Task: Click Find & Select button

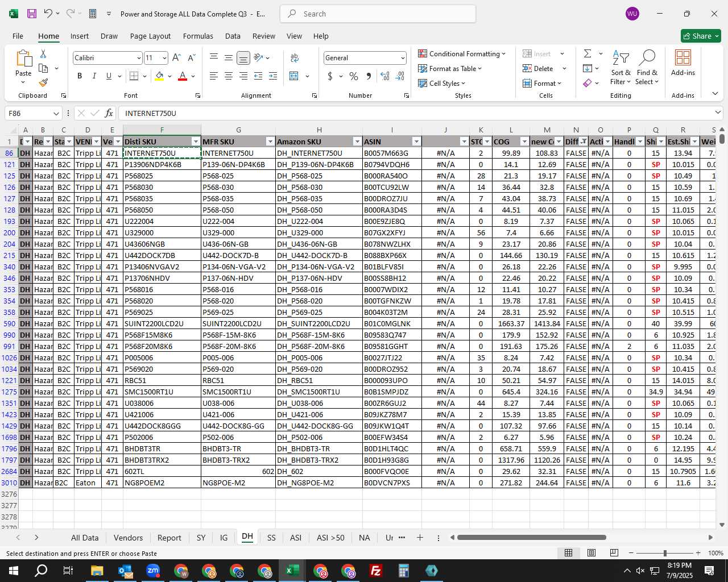Action: coord(647,67)
